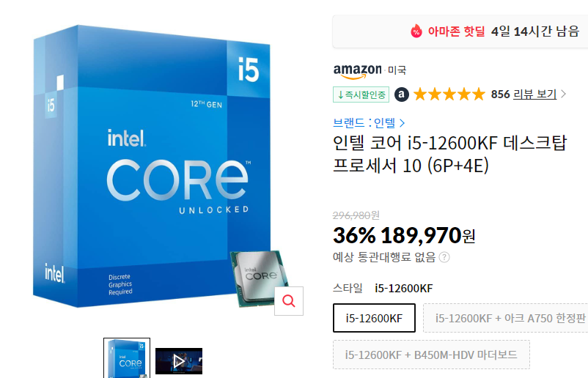The width and height of the screenshot is (588, 378).
Task: Select i5-12600KF + 아크 A750 한정판 option
Action: tap(505, 318)
